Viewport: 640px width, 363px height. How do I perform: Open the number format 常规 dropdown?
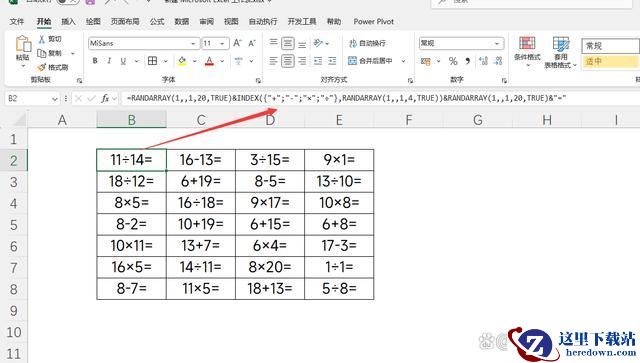(x=497, y=43)
